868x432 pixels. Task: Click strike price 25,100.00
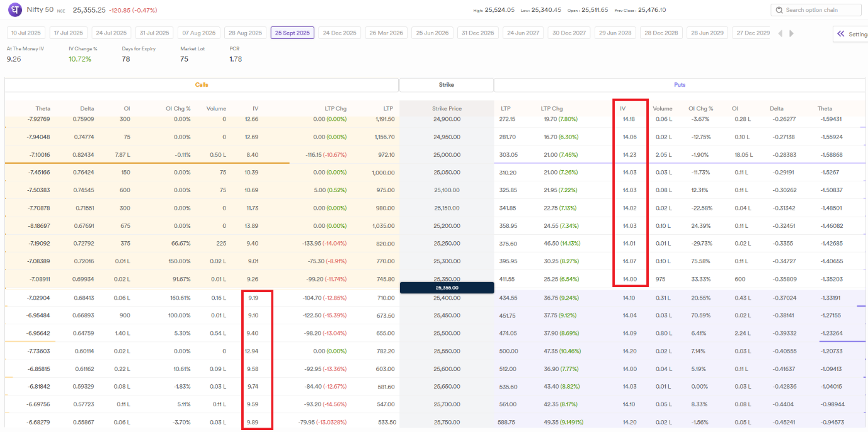[447, 190]
